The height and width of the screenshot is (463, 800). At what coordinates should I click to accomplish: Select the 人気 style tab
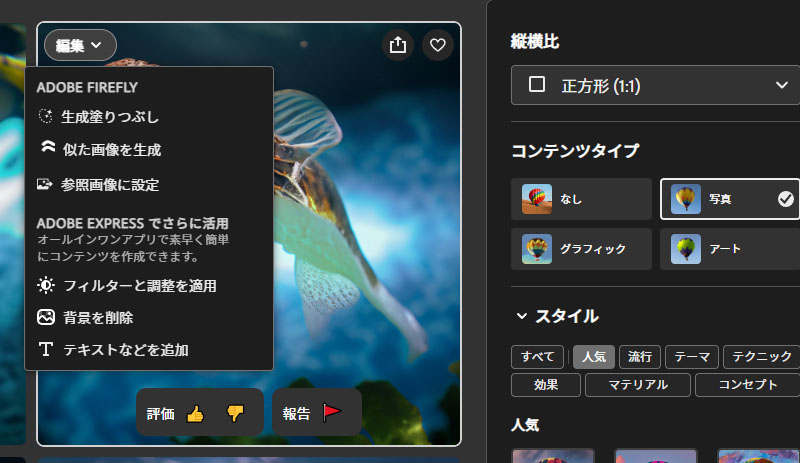tap(594, 357)
